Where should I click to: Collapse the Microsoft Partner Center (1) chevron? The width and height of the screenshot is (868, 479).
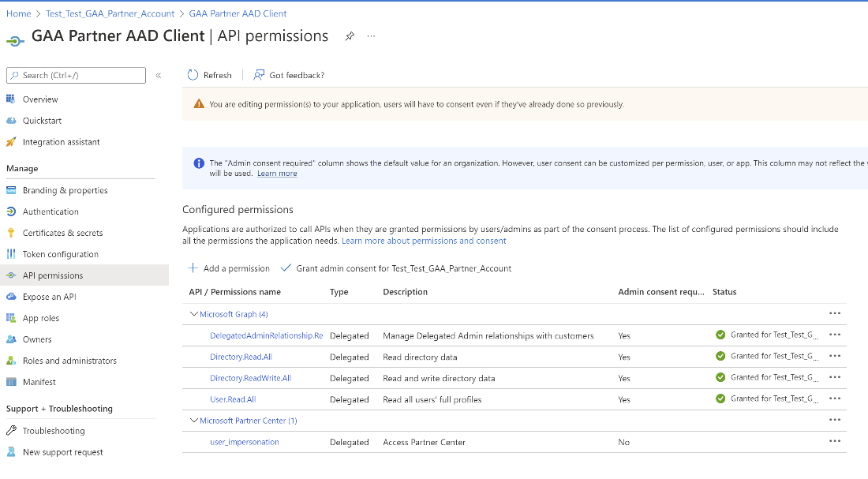coord(194,421)
